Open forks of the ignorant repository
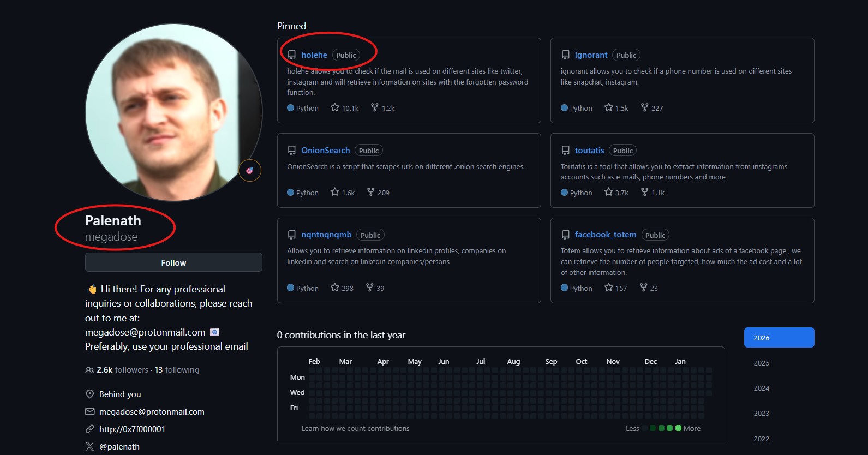 [x=645, y=107]
